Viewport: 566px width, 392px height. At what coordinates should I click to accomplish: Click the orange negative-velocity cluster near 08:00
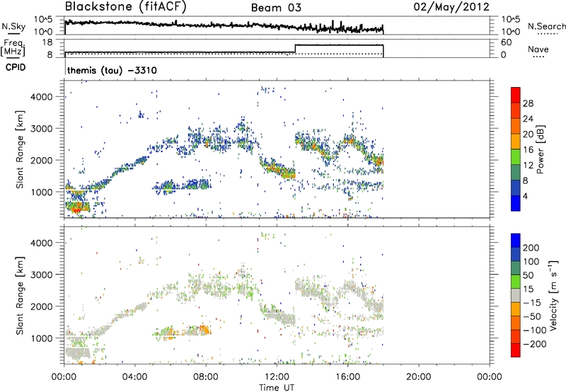pyautogui.click(x=204, y=330)
